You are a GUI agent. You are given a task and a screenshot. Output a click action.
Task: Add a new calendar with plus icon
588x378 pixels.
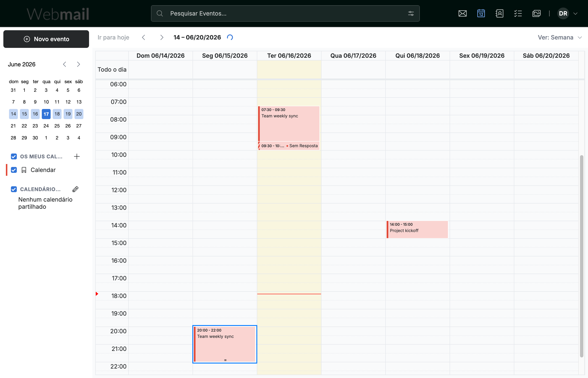77,157
